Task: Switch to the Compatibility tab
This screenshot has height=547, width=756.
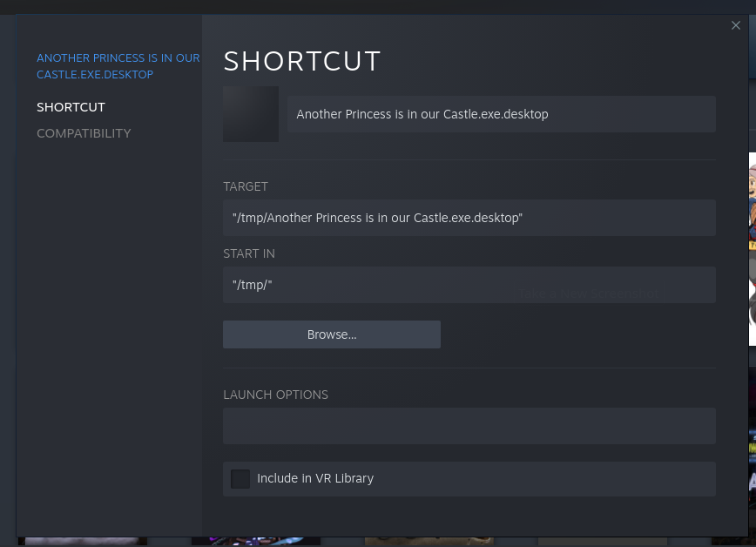Action: [x=84, y=133]
